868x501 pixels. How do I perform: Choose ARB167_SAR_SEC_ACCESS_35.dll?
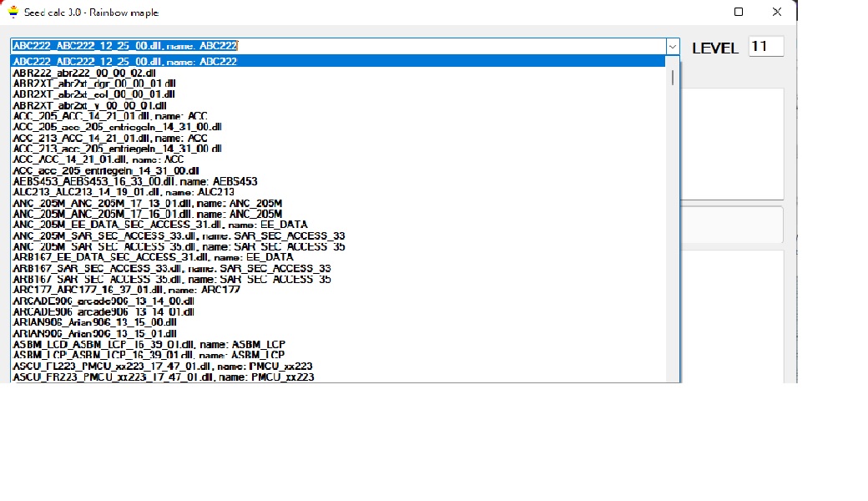338,279
